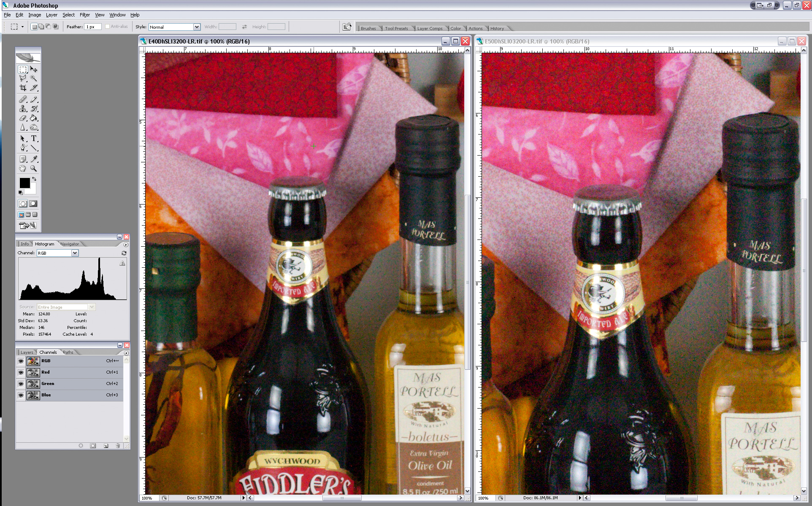Reset to default foreground/background colors

(20, 193)
